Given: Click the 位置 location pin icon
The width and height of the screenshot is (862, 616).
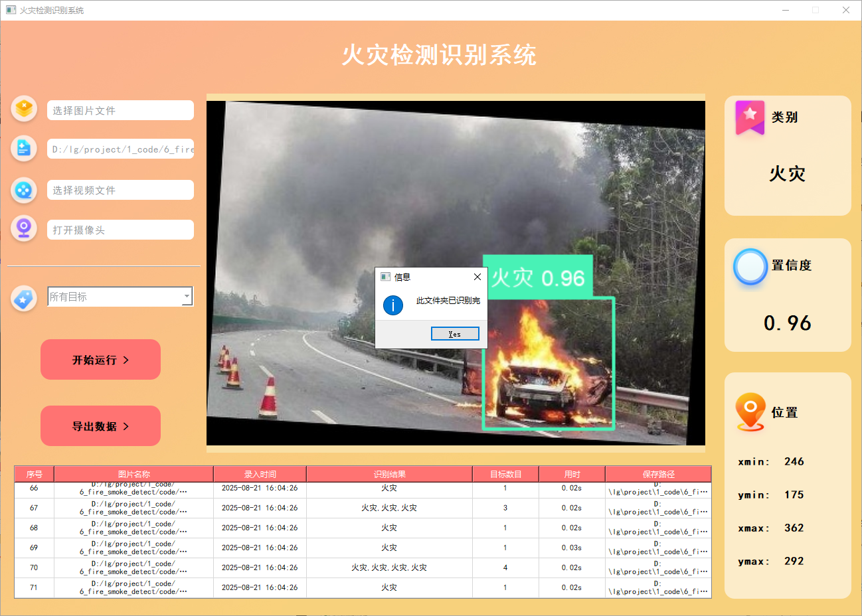Looking at the screenshot, I should click(750, 412).
